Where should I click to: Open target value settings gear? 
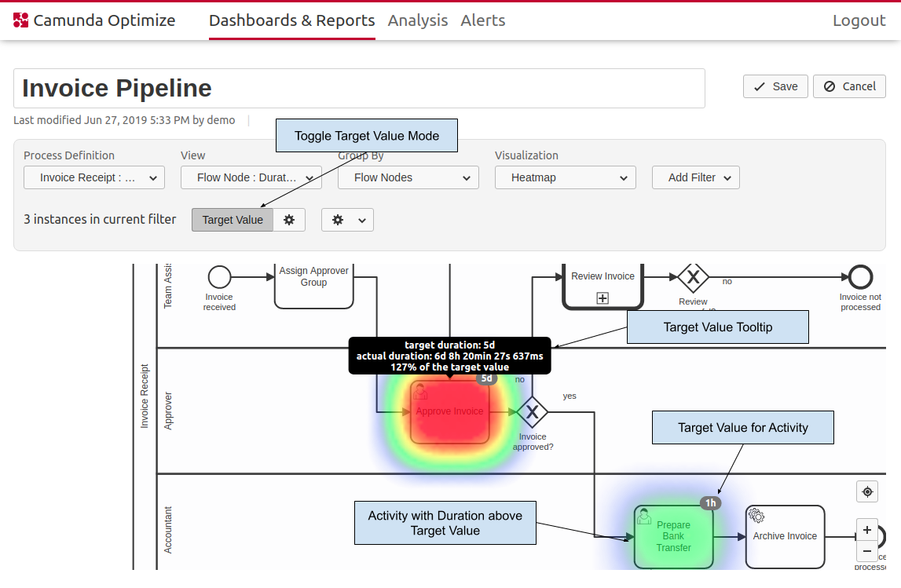click(x=289, y=220)
